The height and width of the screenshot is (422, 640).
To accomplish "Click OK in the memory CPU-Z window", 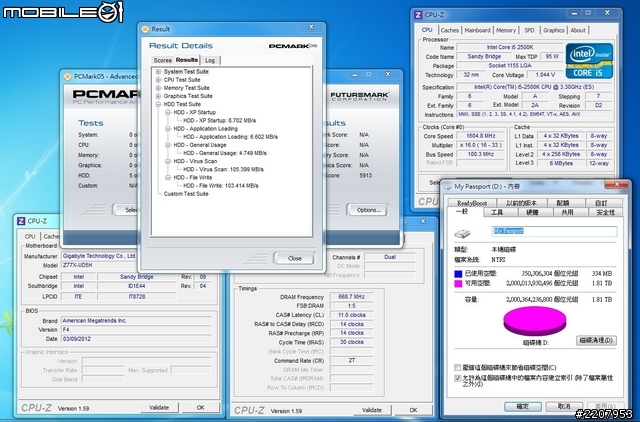I will point(413,410).
